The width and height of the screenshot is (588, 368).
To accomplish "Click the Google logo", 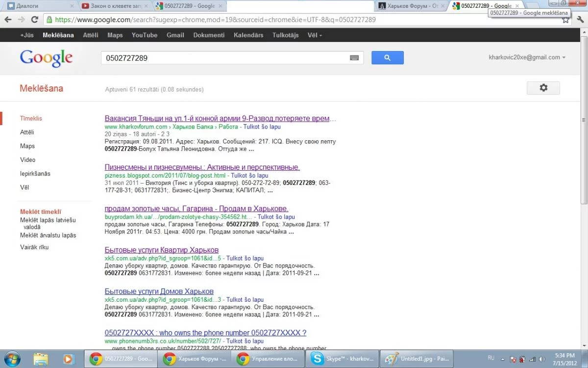I will (46, 58).
